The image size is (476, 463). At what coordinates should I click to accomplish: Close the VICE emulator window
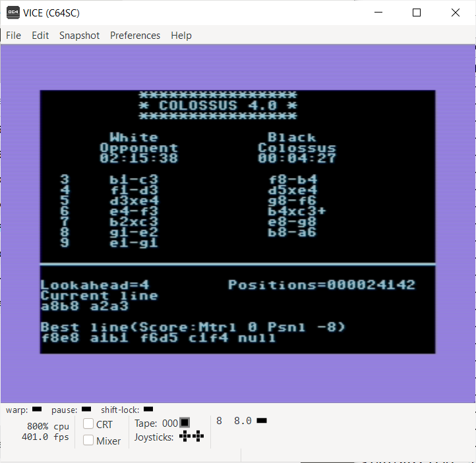pos(456,13)
